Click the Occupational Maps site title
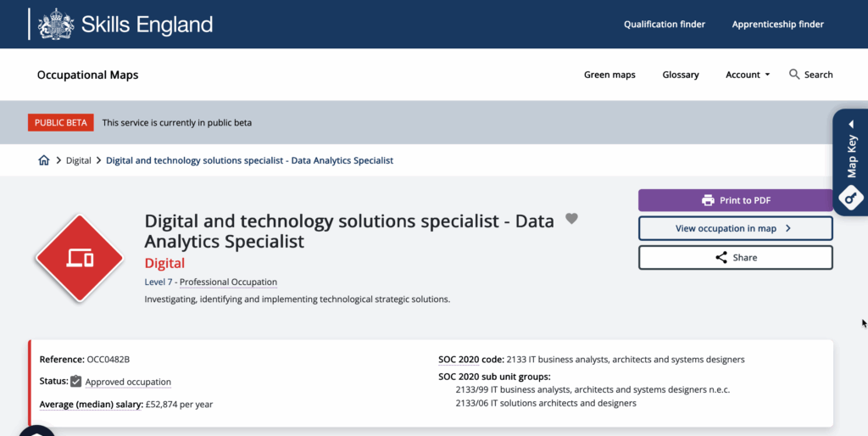This screenshot has height=436, width=868. pyautogui.click(x=87, y=75)
